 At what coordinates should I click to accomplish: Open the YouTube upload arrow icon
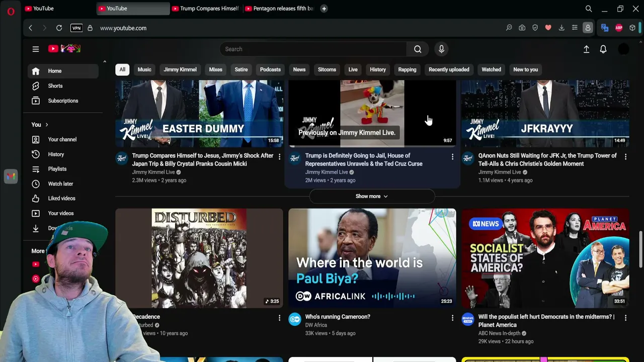coord(586,49)
